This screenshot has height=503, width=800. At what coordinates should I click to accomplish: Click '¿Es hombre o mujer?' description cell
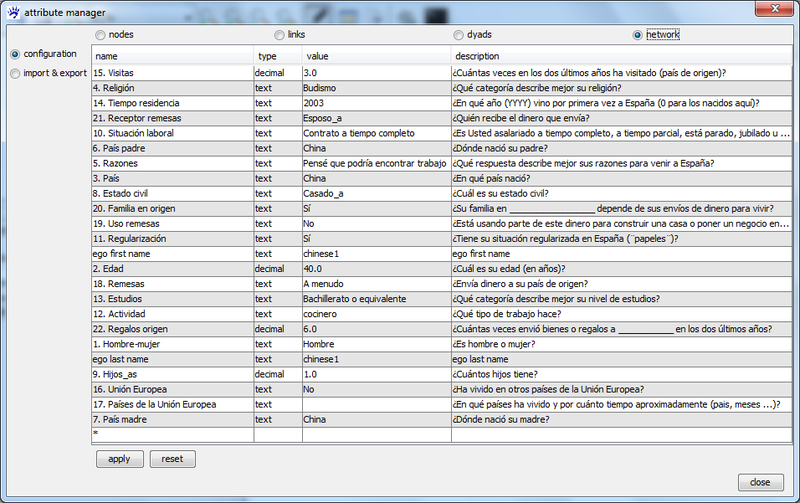click(x=621, y=344)
